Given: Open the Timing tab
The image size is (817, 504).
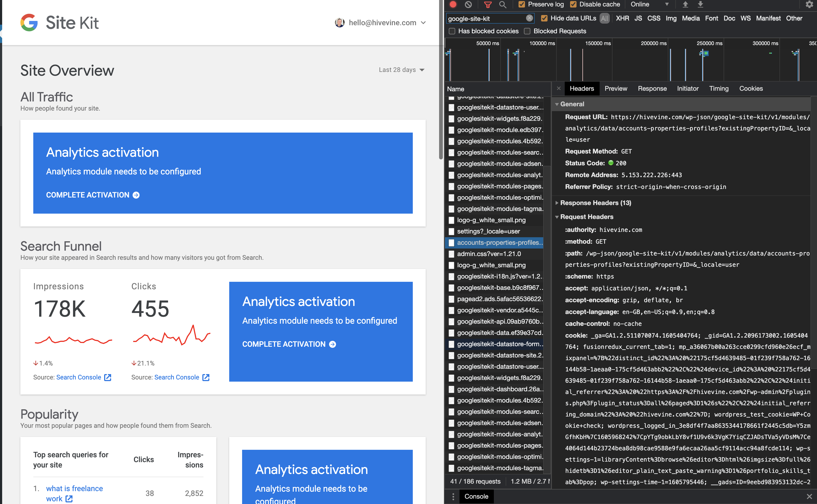Looking at the screenshot, I should point(719,88).
